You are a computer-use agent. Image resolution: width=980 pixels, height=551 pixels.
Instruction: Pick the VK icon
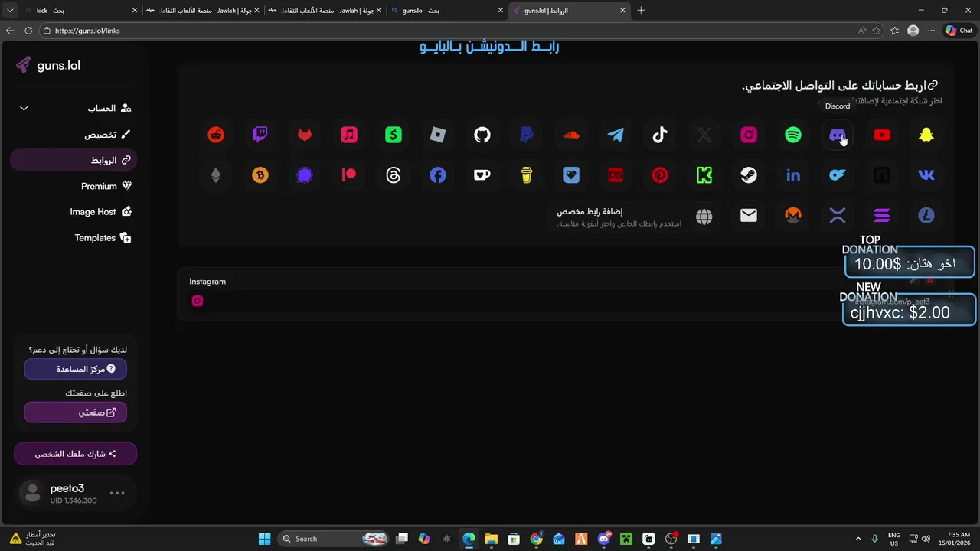[926, 176]
